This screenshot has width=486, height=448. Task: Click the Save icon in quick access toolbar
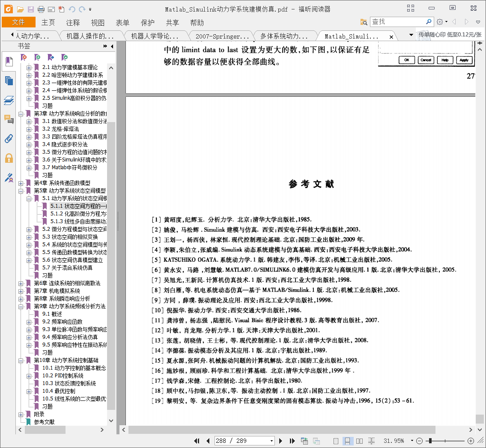[30, 9]
